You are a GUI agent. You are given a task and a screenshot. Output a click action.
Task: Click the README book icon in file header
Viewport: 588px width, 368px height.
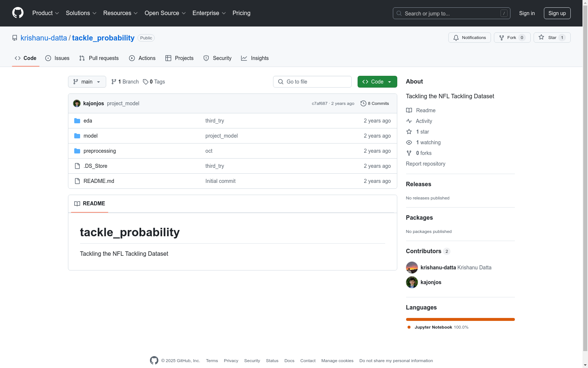coord(77,204)
